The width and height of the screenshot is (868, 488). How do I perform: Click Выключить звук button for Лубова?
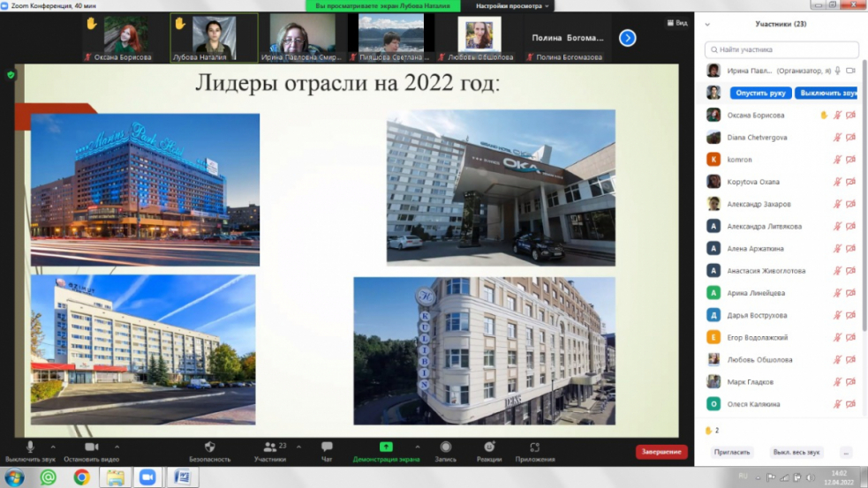(826, 93)
